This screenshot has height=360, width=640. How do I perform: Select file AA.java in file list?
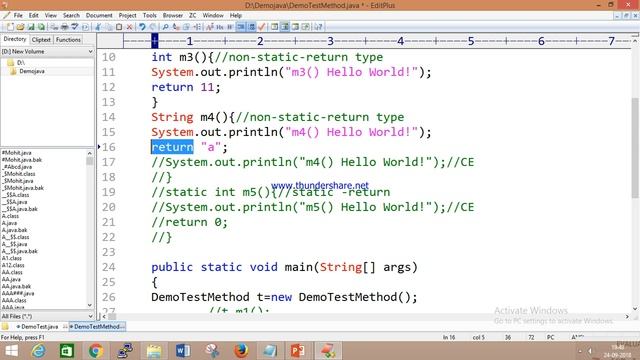(11, 279)
